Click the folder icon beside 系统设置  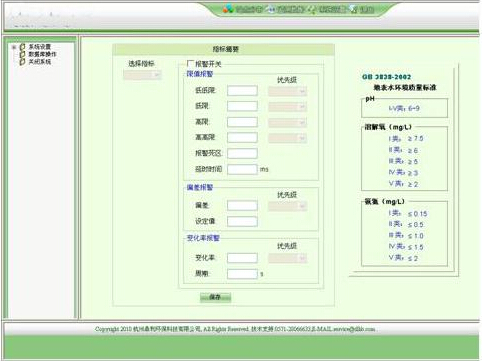click(x=22, y=47)
